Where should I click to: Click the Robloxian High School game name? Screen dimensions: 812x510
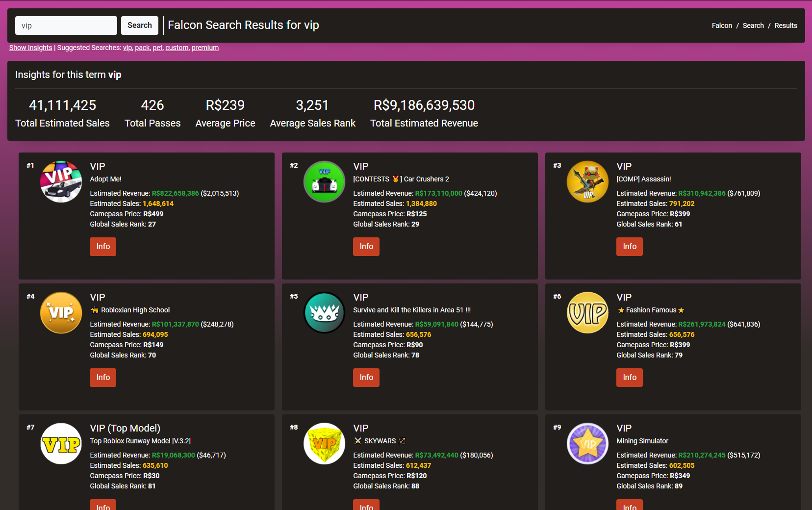click(x=130, y=310)
